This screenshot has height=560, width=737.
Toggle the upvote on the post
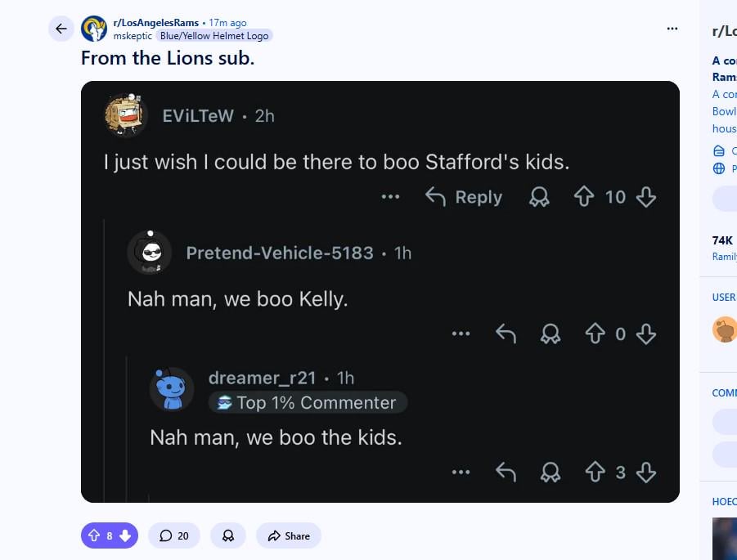tap(92, 535)
